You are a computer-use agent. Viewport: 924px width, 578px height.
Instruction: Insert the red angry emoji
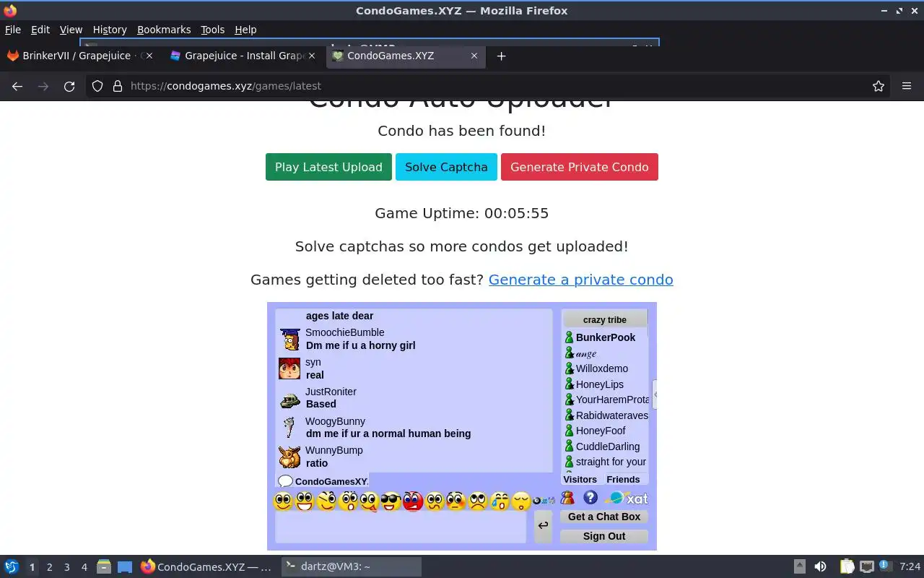point(413,501)
